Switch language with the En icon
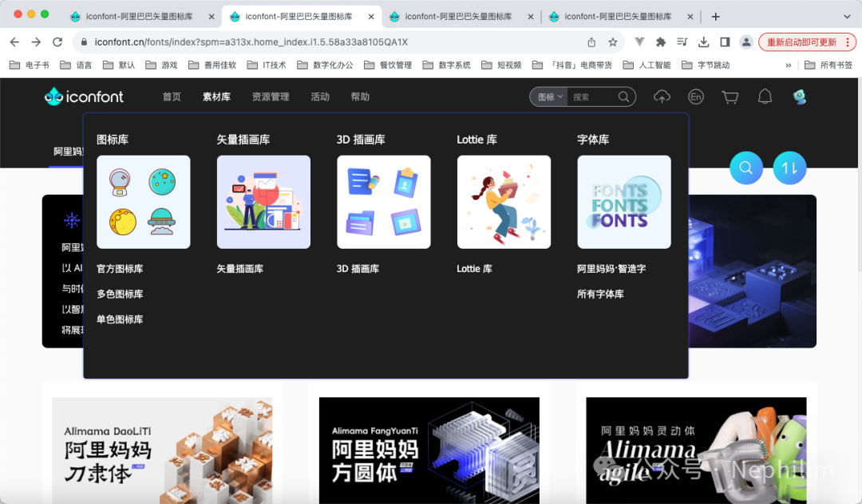Screen dimensions: 862x504 click(x=696, y=96)
